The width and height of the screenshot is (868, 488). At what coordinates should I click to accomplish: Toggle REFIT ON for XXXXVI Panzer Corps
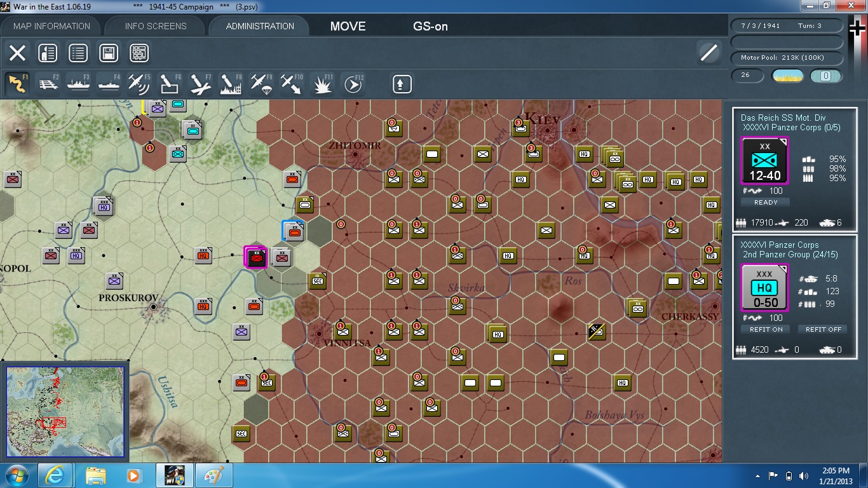[x=766, y=329]
